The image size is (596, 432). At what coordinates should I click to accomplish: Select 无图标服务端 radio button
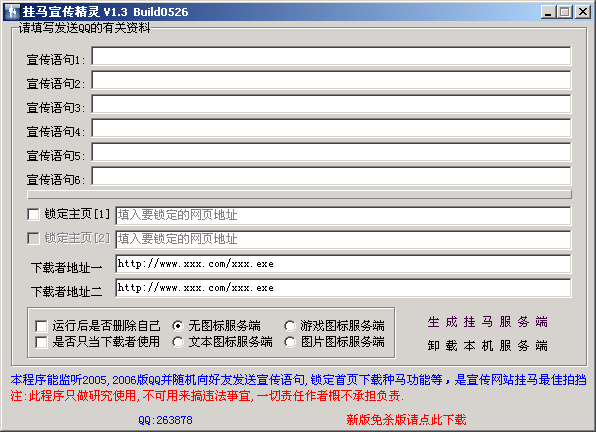tap(178, 326)
